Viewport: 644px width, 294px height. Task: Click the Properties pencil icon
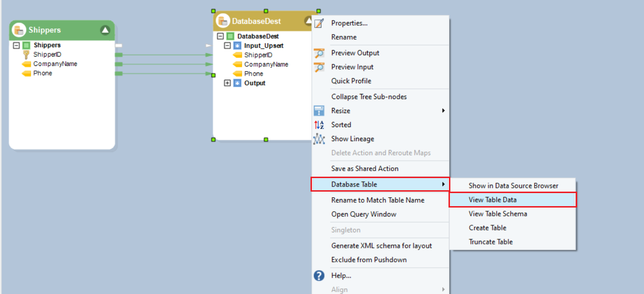pos(319,23)
